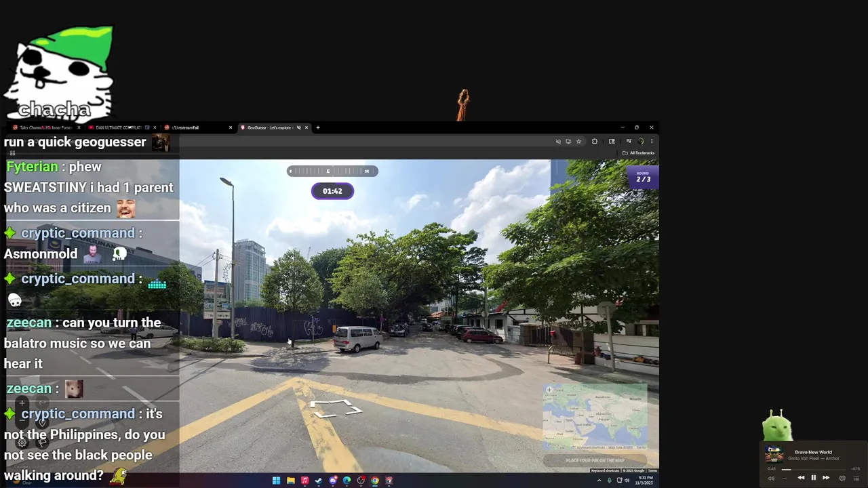Open the music player volume control

pyautogui.click(x=771, y=479)
